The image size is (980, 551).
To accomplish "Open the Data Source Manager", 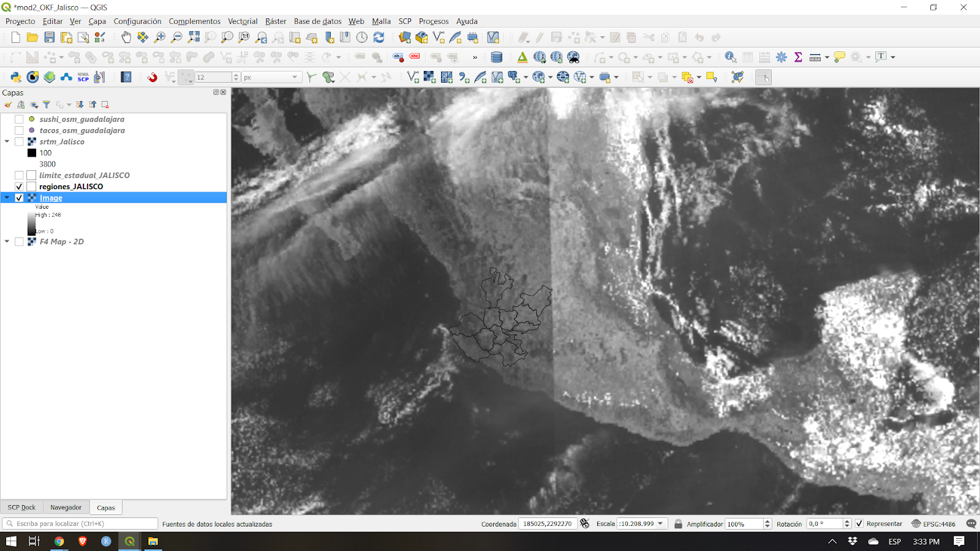I will pyautogui.click(x=405, y=37).
